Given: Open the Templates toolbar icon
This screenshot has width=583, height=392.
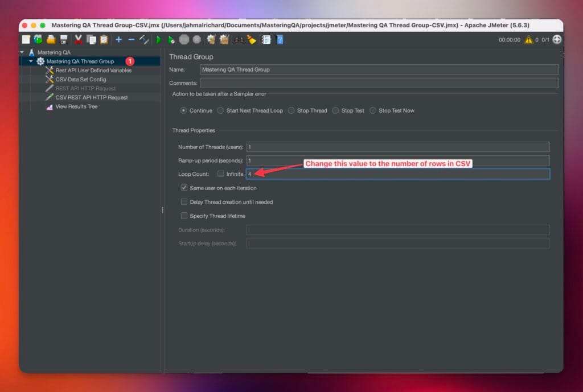Looking at the screenshot, I should [38, 39].
